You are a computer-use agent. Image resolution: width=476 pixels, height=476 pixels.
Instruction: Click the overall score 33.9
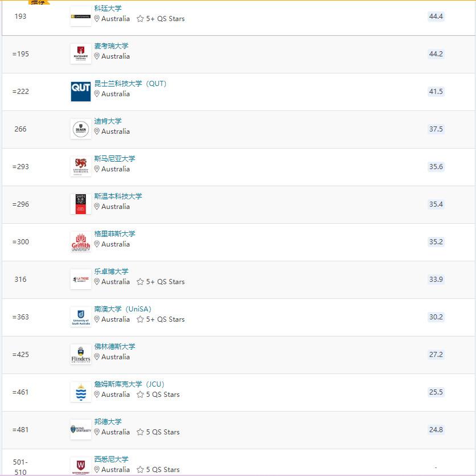coord(436,280)
